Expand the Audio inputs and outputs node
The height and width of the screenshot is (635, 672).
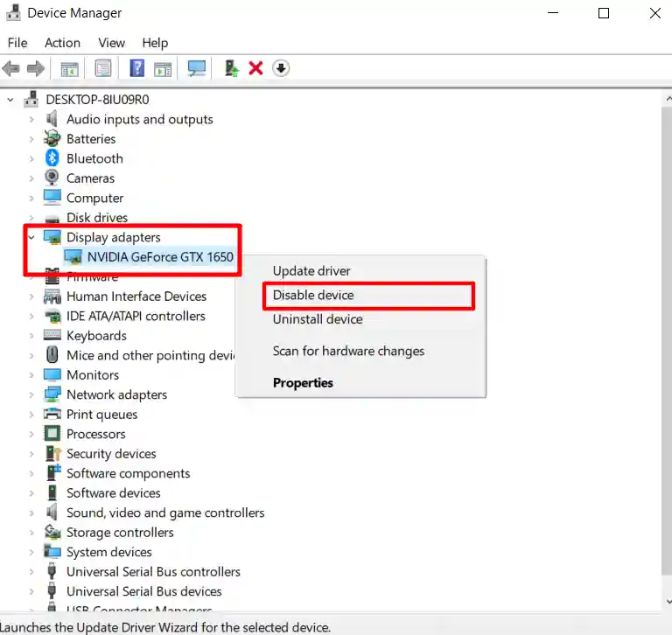click(31, 120)
